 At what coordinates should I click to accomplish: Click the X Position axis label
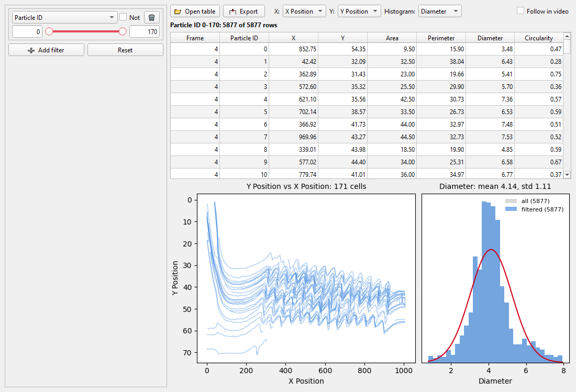[x=306, y=381]
